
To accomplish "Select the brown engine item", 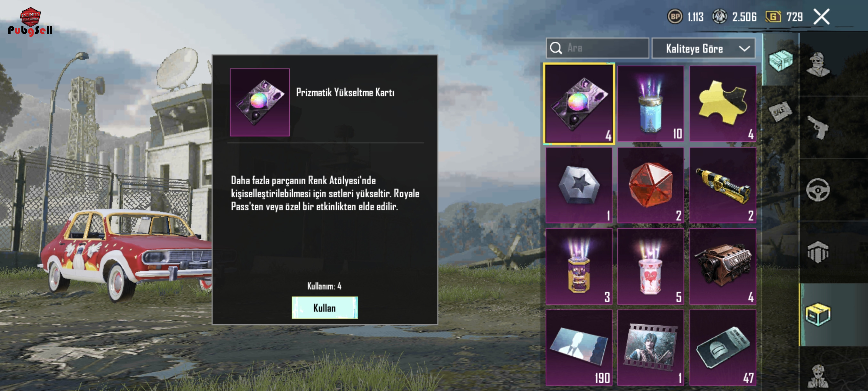I will tap(722, 267).
